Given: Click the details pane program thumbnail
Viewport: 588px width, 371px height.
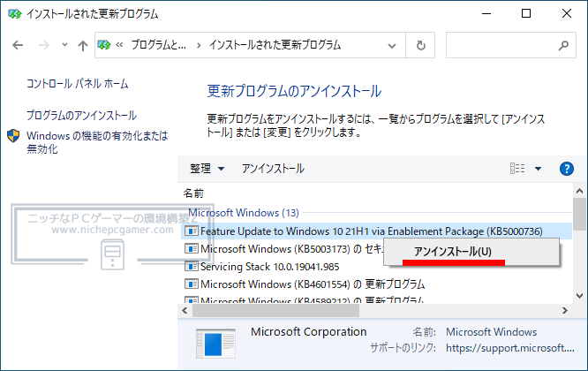Looking at the screenshot, I should [x=215, y=344].
